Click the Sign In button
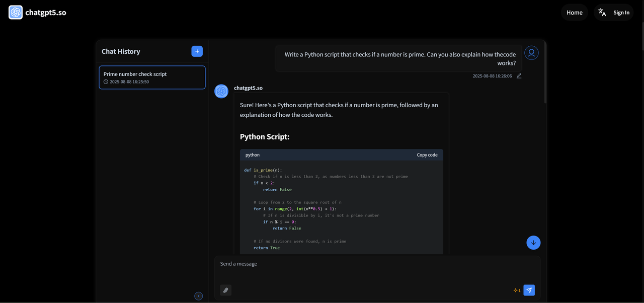This screenshot has height=303, width=644. pos(621,12)
